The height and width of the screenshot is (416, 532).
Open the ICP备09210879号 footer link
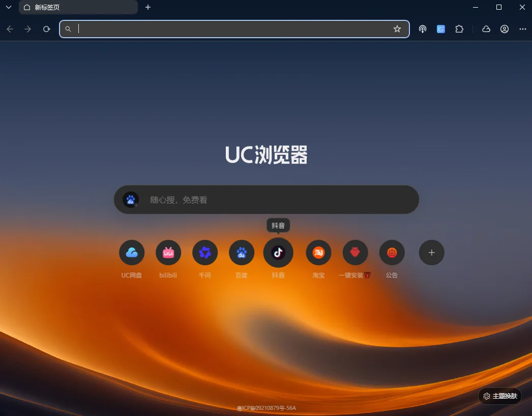267,408
